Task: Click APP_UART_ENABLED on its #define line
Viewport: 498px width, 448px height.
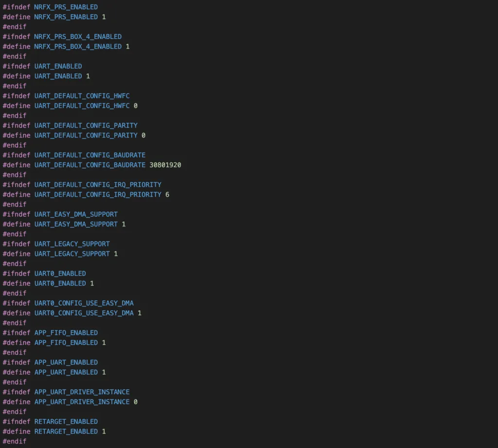Action: pyautogui.click(x=66, y=372)
